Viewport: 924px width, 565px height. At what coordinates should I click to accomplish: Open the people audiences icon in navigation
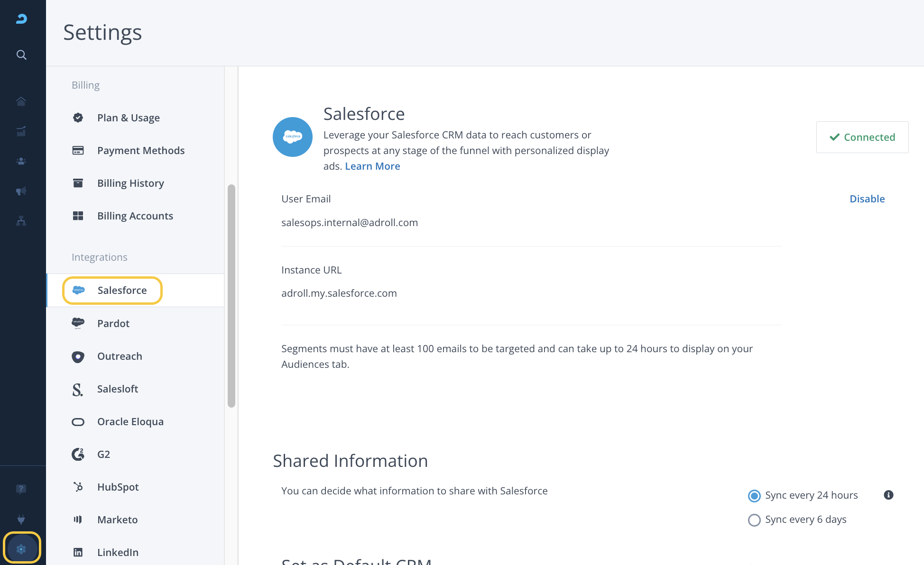point(21,161)
